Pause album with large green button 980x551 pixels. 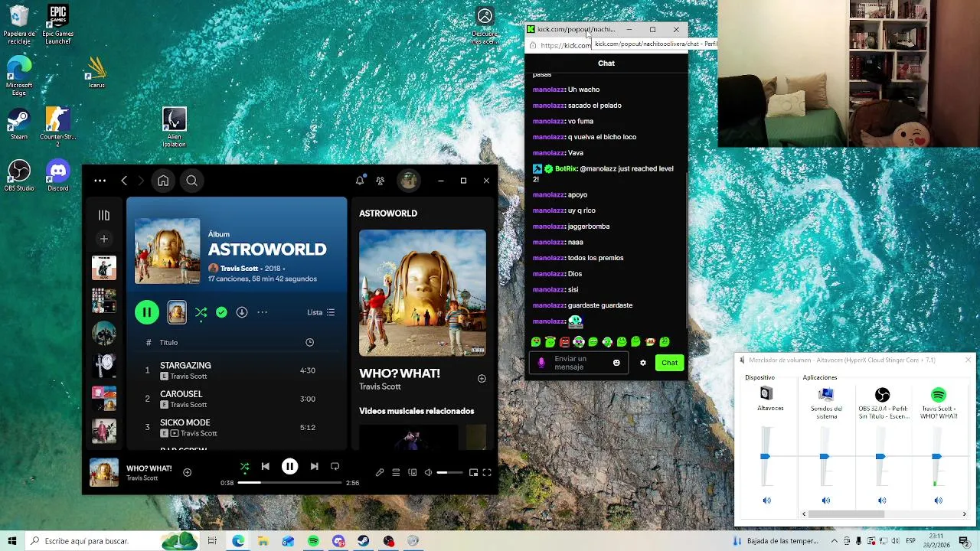coord(146,312)
